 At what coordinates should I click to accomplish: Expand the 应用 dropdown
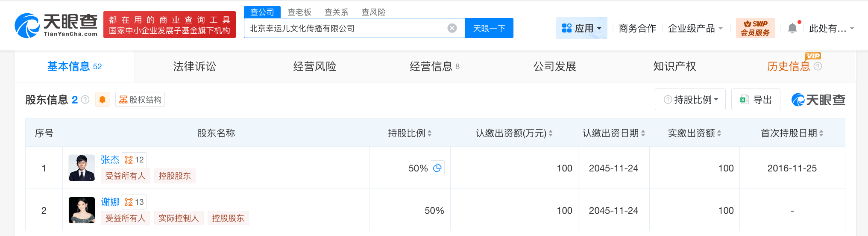pyautogui.click(x=581, y=28)
